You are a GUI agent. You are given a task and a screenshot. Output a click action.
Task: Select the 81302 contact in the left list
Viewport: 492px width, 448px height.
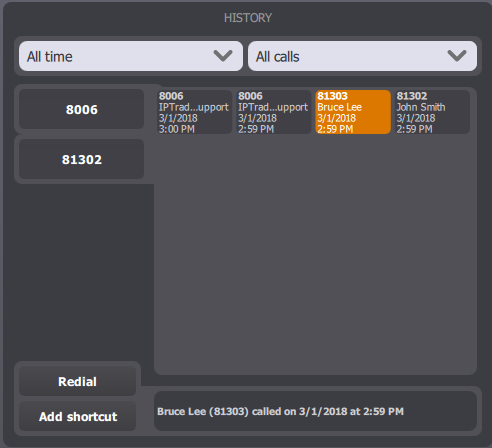coord(81,159)
